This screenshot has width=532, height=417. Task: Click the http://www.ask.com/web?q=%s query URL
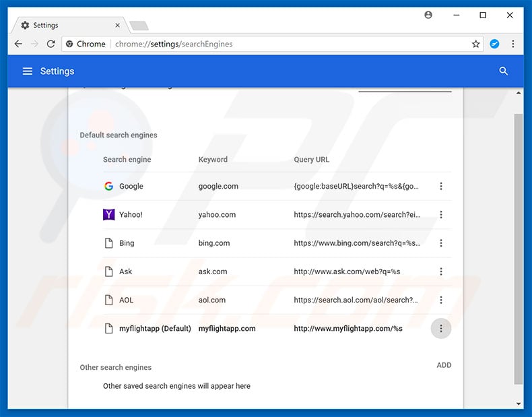tap(347, 271)
